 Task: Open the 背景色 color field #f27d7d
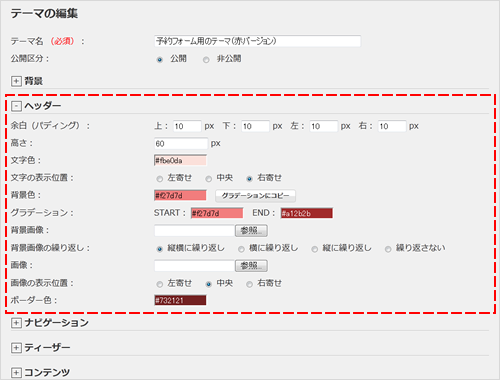pyautogui.click(x=180, y=195)
